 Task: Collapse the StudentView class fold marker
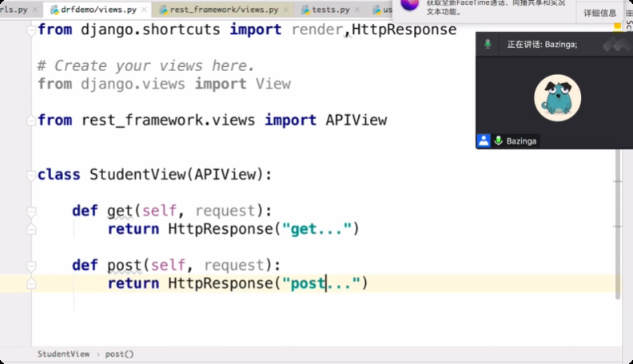[31, 175]
